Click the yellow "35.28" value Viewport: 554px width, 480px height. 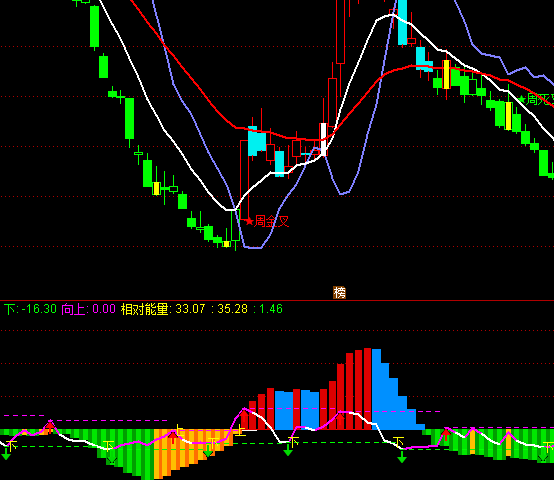coord(232,309)
